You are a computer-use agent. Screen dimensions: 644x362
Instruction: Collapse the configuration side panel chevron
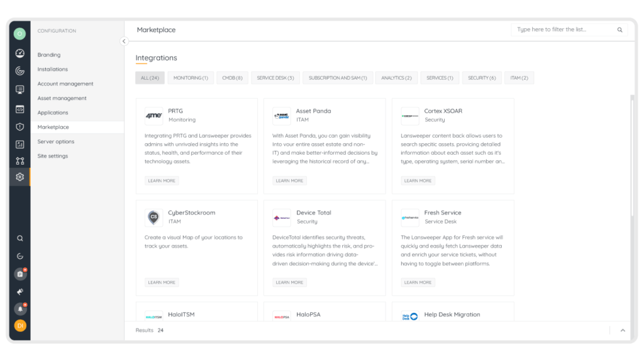tap(124, 41)
